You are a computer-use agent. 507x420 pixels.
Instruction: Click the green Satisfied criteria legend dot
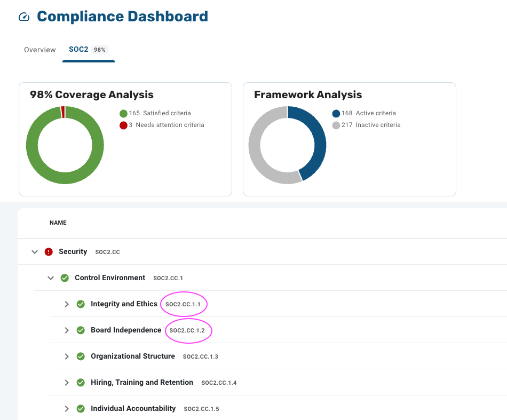[x=123, y=114]
